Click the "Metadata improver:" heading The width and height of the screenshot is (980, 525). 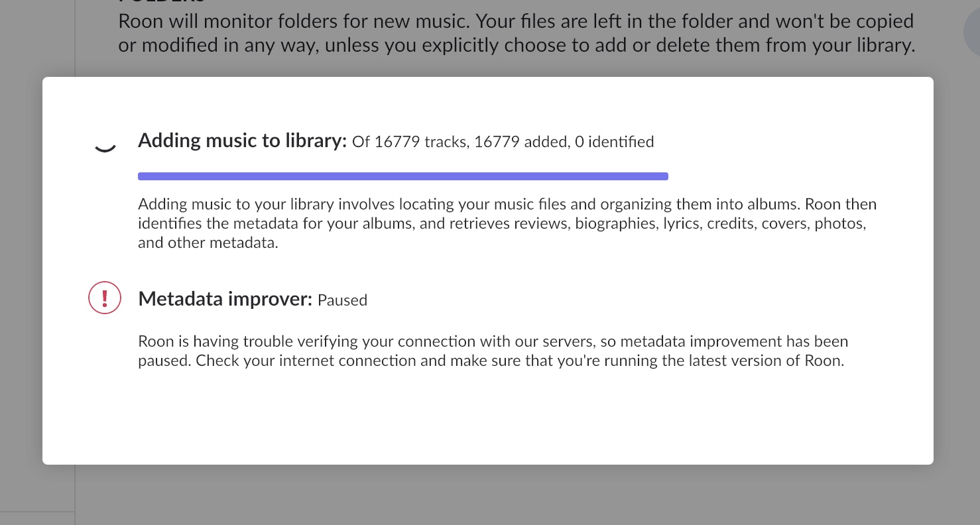225,299
